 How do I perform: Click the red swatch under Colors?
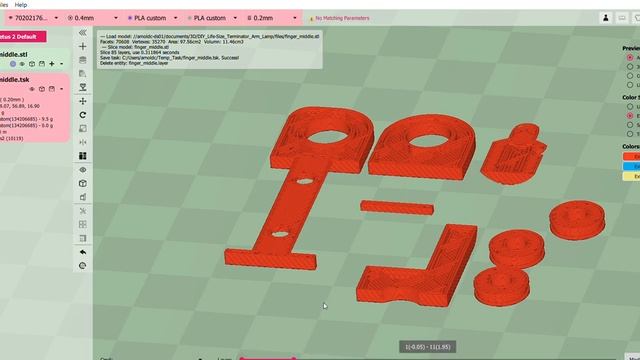point(631,157)
